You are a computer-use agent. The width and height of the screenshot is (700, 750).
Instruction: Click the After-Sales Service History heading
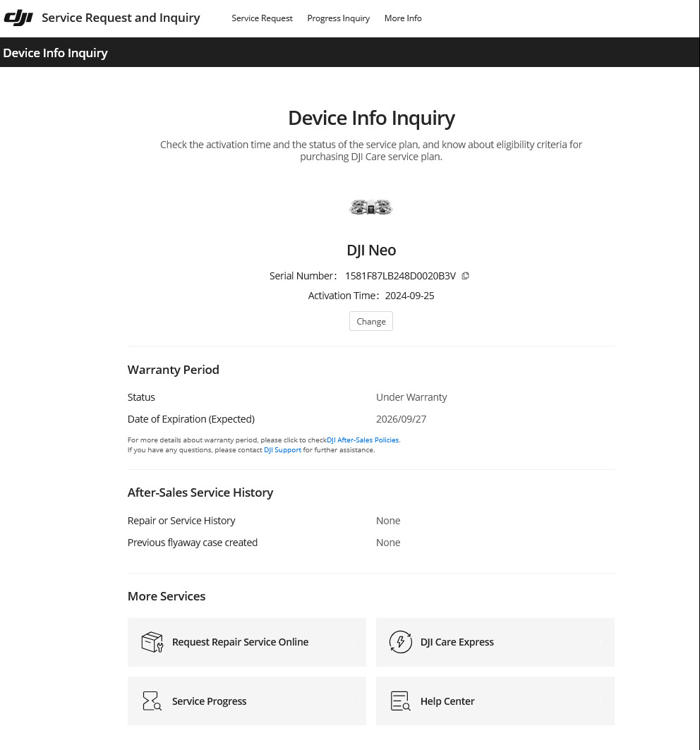coord(200,492)
